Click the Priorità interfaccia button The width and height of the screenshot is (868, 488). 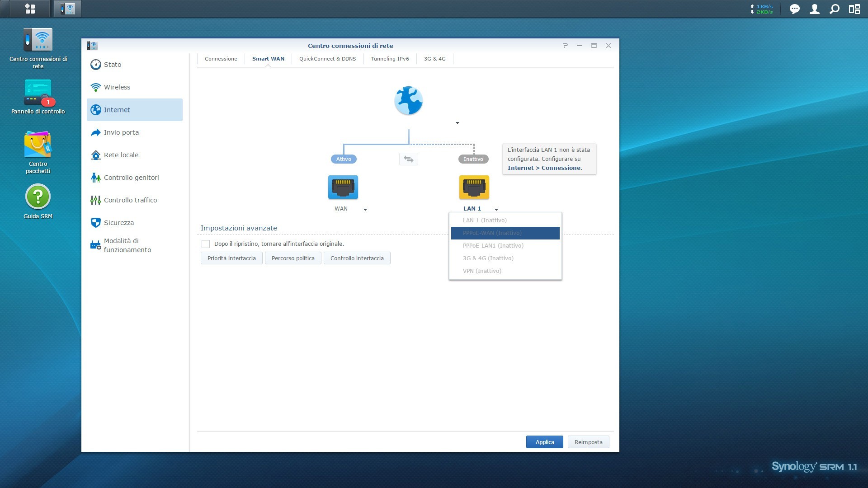(x=231, y=258)
